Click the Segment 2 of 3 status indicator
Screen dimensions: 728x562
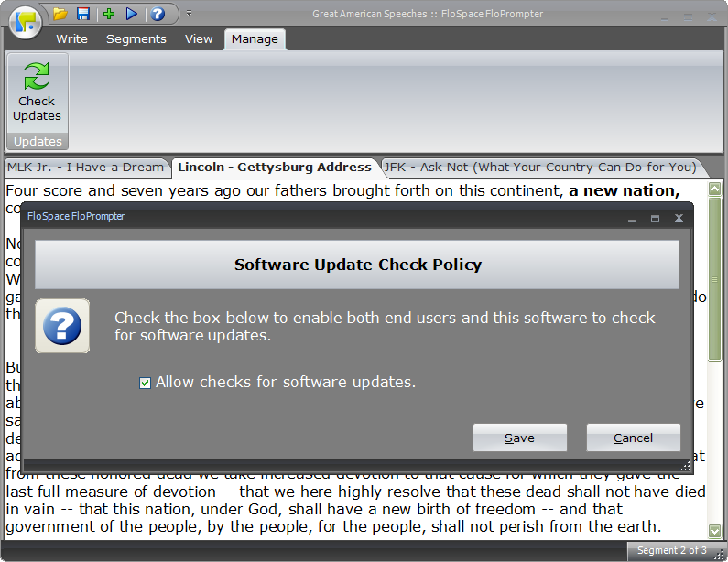(671, 550)
